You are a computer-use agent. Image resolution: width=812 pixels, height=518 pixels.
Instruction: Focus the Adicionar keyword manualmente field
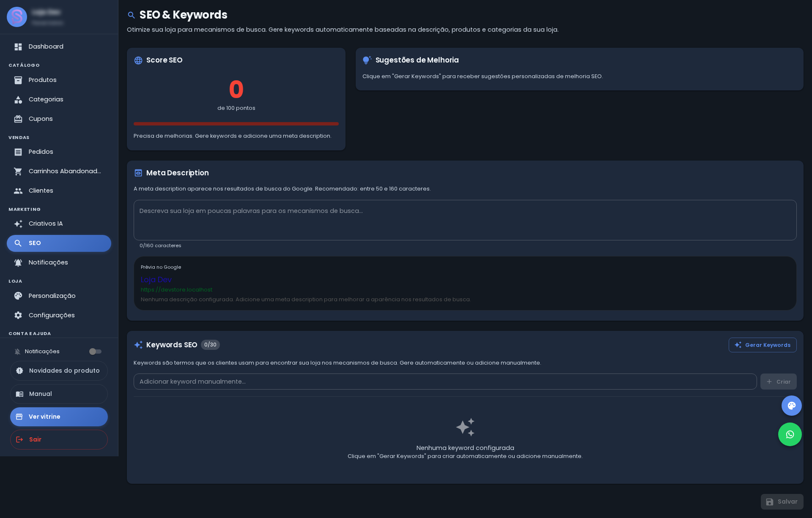445,382
